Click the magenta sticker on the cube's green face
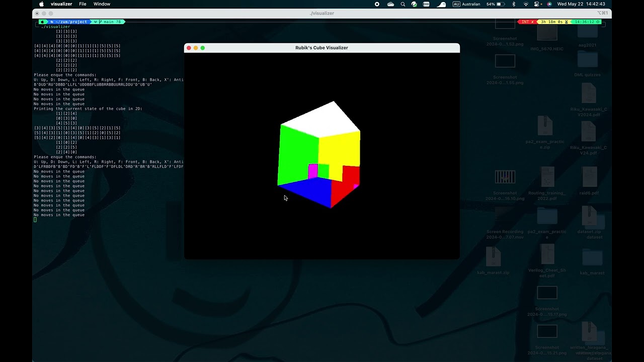 click(313, 171)
